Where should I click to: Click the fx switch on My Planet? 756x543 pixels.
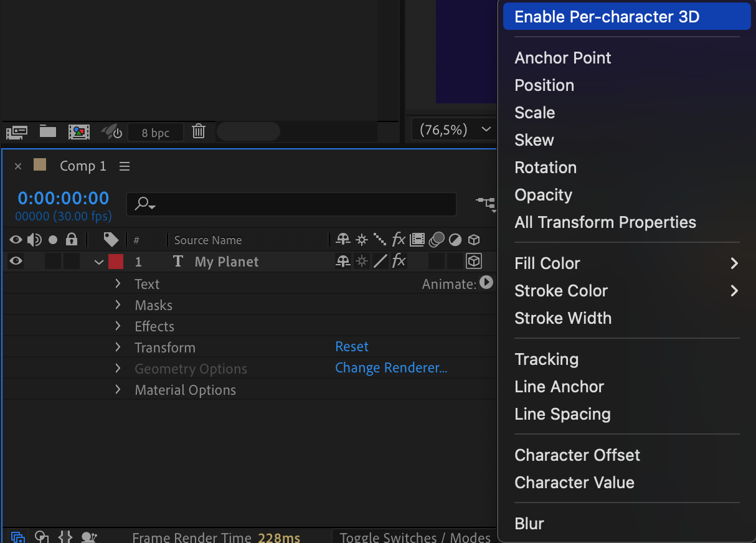pyautogui.click(x=399, y=262)
